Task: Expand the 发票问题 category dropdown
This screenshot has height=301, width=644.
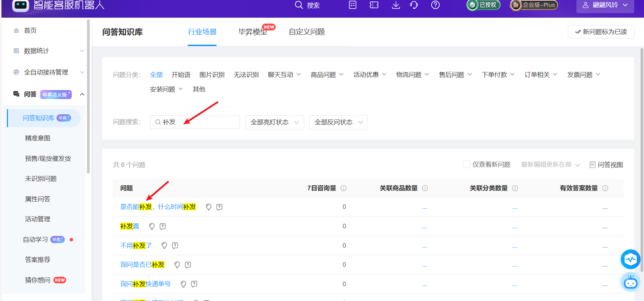Action: 584,75
